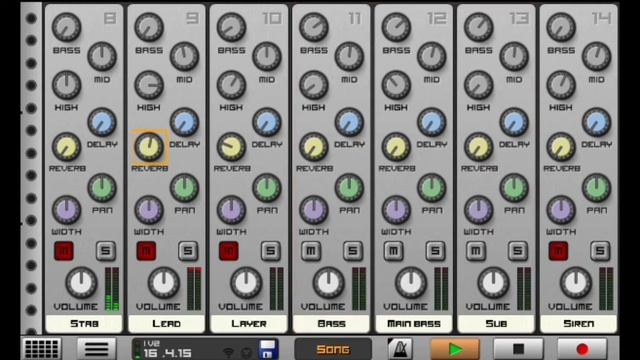Stop playback with the square stop button
The width and height of the screenshot is (640, 360).
pyautogui.click(x=518, y=349)
